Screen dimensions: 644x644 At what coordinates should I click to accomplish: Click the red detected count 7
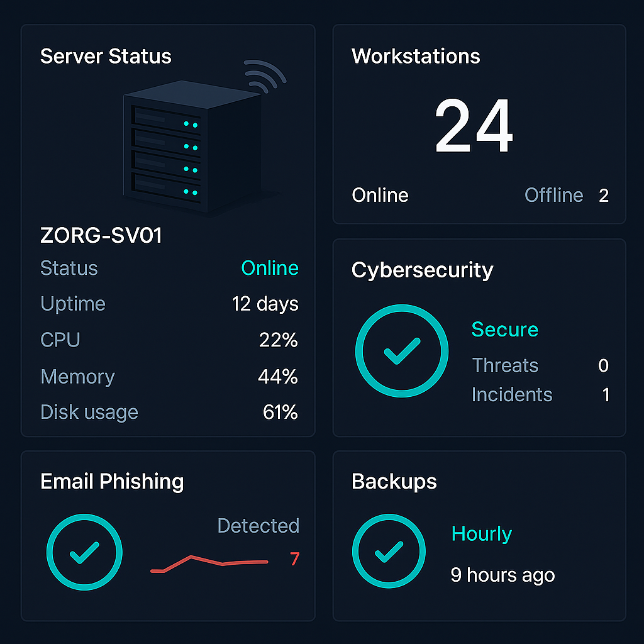pyautogui.click(x=294, y=559)
